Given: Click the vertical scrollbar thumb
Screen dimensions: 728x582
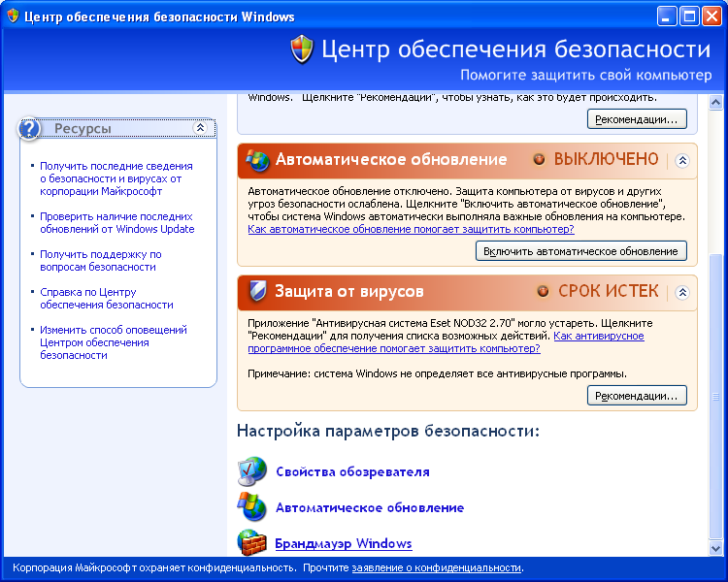Looking at the screenshot, I should click(x=715, y=397).
